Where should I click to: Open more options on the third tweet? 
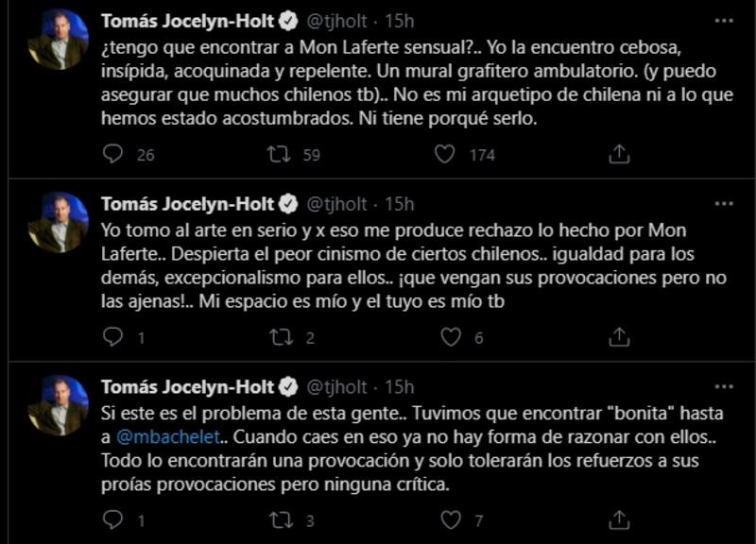[724, 386]
